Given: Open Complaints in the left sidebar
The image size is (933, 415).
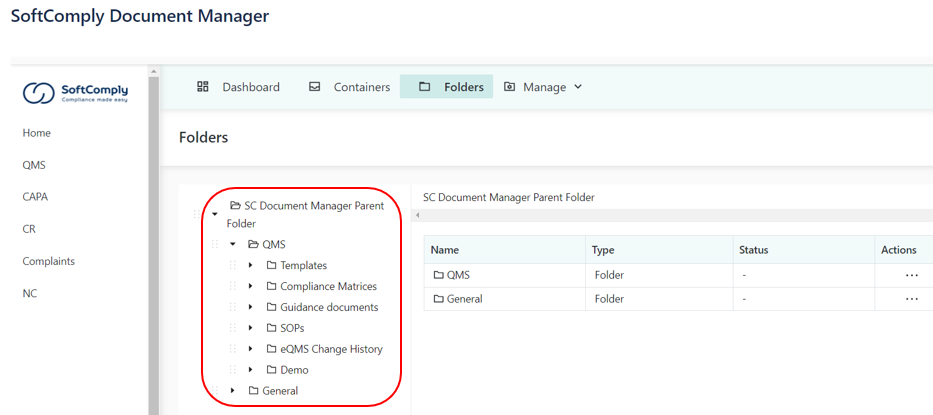Looking at the screenshot, I should [49, 261].
